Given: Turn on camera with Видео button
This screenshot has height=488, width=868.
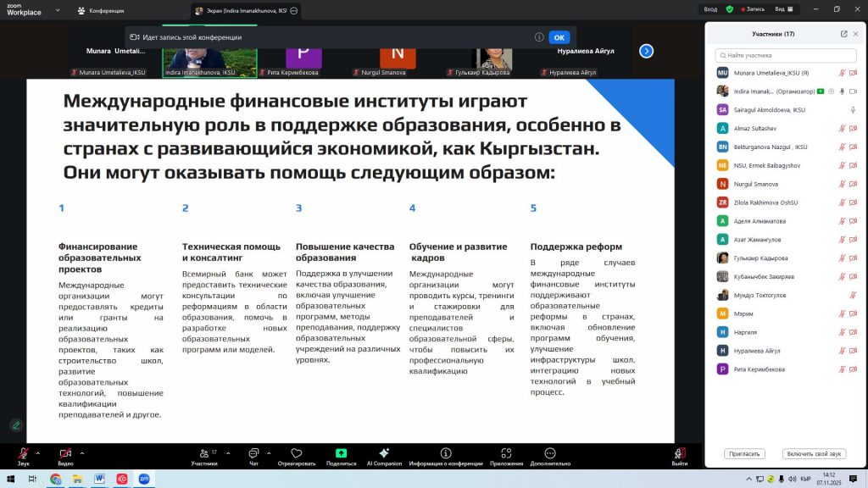Looking at the screenshot, I should pyautogui.click(x=65, y=453).
